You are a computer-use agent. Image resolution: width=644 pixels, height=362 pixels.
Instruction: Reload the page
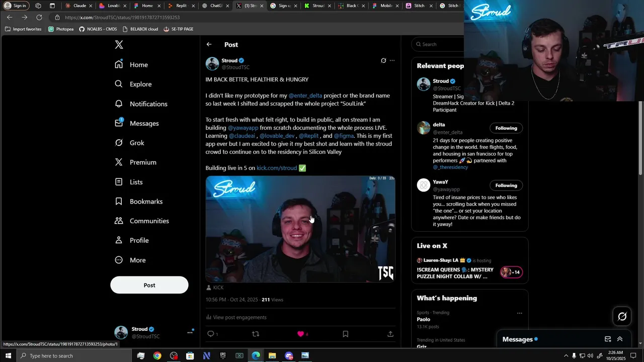[x=39, y=17]
